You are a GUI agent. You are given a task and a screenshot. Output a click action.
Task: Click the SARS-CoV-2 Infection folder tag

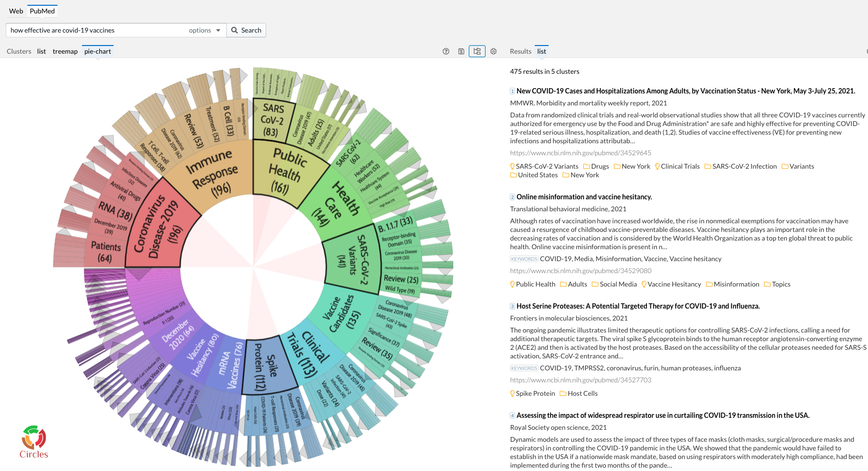(740, 166)
